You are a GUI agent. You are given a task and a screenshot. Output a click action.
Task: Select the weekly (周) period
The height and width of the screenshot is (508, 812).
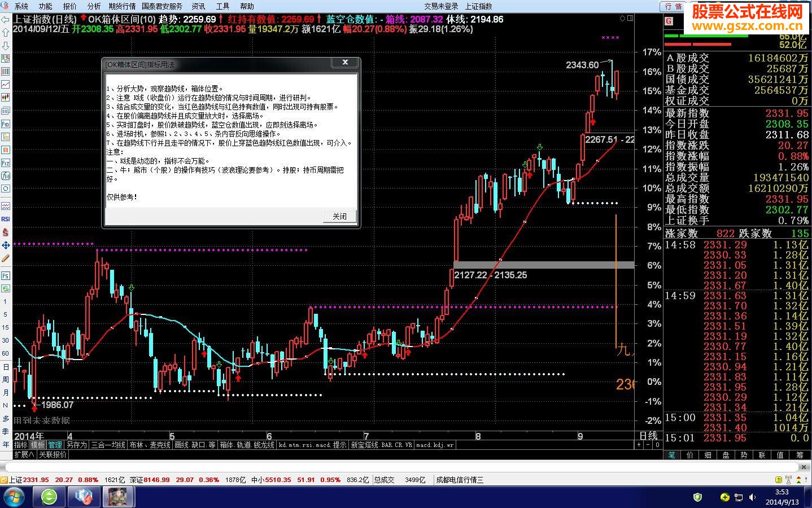(x=5, y=379)
